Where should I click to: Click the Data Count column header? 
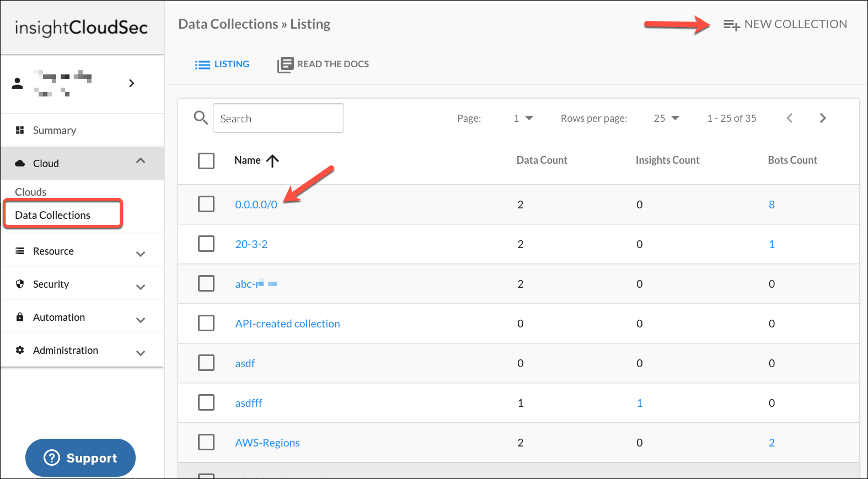[x=542, y=160]
